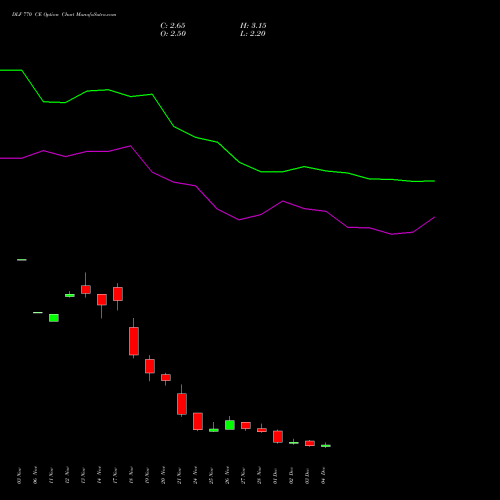Image resolution: width=500 pixels, height=500 pixels.
Task: Select the '03 Dec' date axis label
Action: [307, 475]
